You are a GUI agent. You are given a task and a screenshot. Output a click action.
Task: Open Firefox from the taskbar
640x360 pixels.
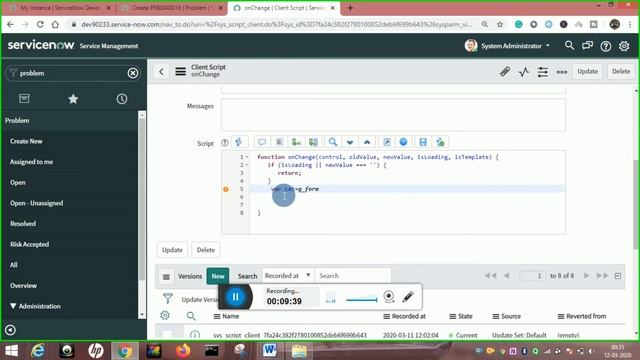pos(183,351)
